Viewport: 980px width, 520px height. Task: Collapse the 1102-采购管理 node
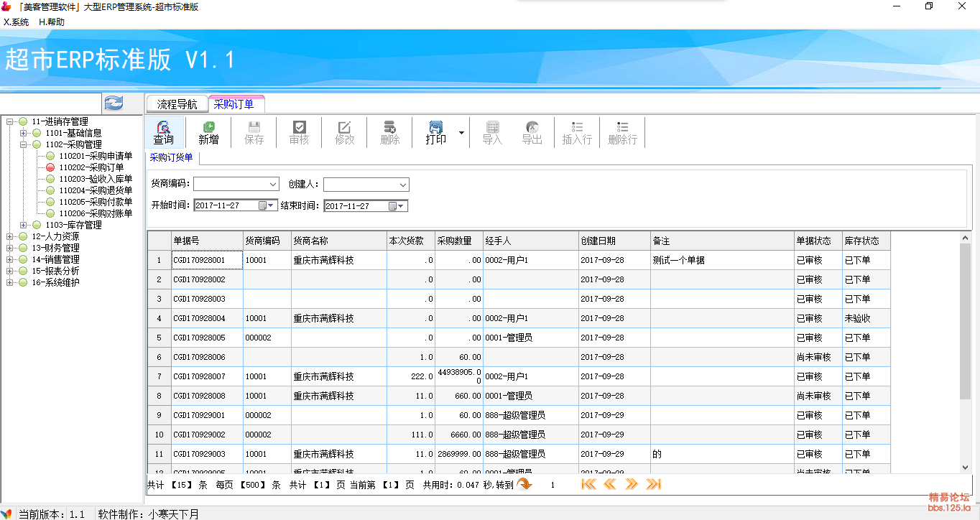tap(24, 144)
